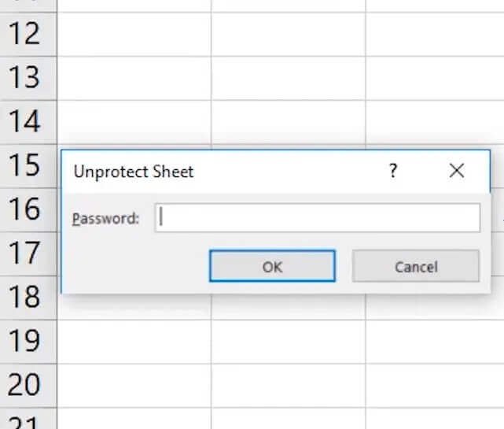Select row 17 header

pos(28,254)
